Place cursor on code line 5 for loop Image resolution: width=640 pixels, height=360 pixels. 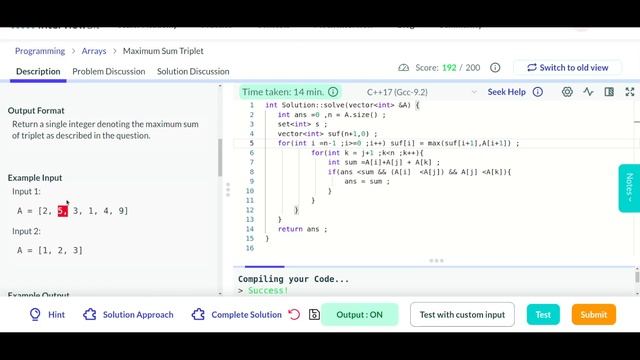pos(398,143)
